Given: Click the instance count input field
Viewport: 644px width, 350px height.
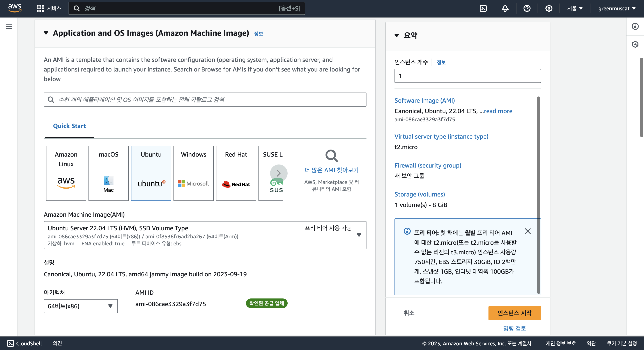Looking at the screenshot, I should click(x=467, y=76).
